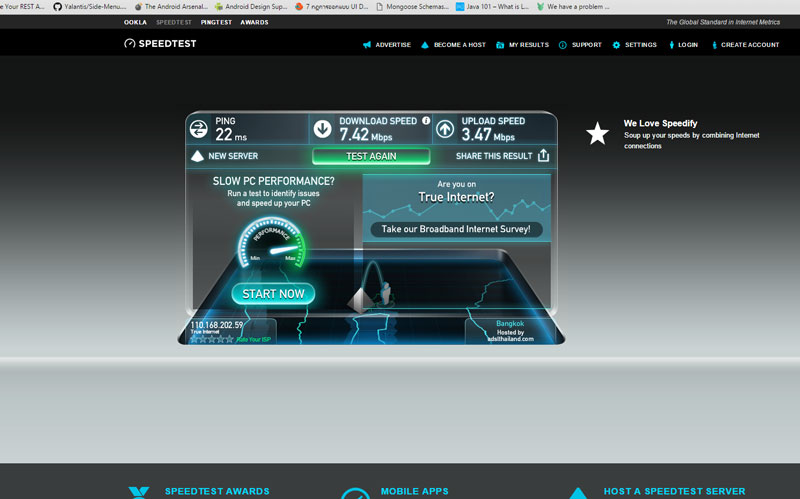This screenshot has width=800, height=499.
Task: Click the pyramid location marker on map
Action: 360,300
